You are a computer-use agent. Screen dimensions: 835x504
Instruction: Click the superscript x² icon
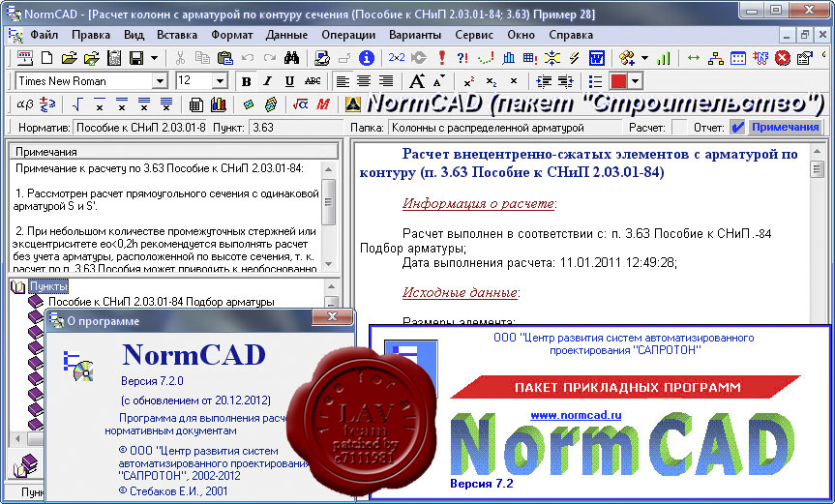[468, 81]
